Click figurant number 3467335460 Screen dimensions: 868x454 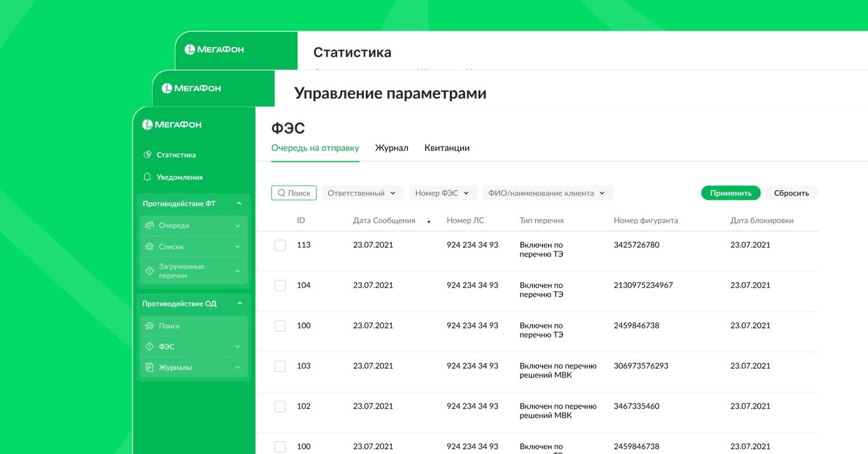point(636,406)
